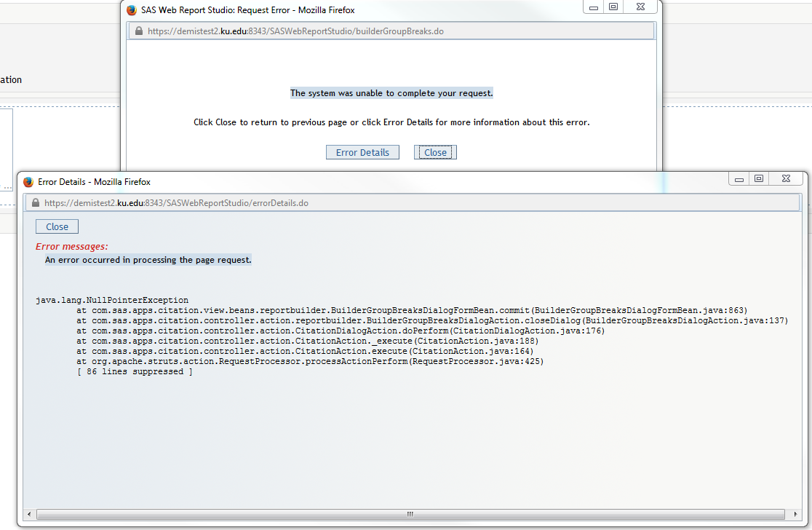Click stack trace line ending CitationAction.java:164
This screenshot has height=530, width=812.
tap(305, 351)
